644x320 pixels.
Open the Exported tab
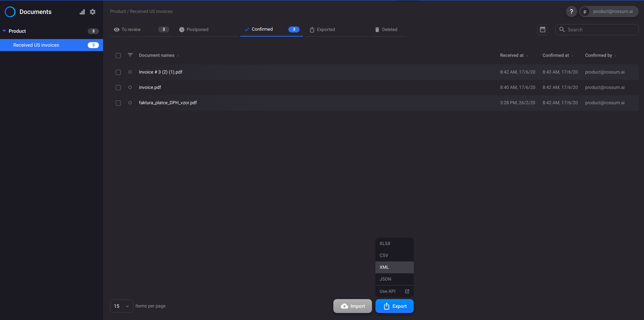(x=326, y=29)
